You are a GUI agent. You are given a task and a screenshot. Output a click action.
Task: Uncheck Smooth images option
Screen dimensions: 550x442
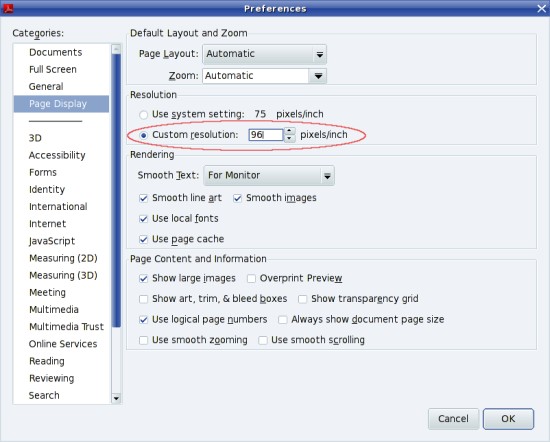[237, 199]
